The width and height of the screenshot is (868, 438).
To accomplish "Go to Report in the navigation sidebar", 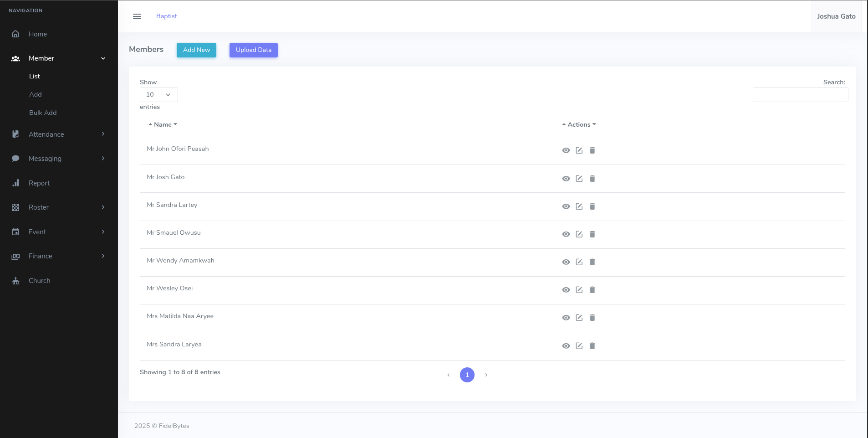I will tap(39, 183).
